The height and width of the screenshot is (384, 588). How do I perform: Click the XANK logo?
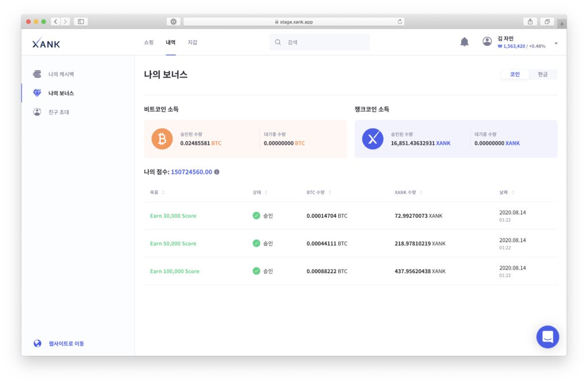pos(46,43)
